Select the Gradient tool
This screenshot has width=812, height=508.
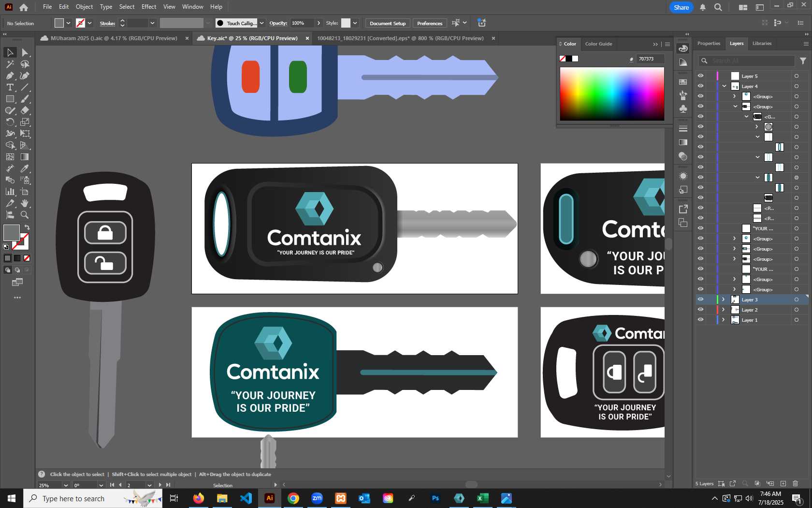click(25, 157)
